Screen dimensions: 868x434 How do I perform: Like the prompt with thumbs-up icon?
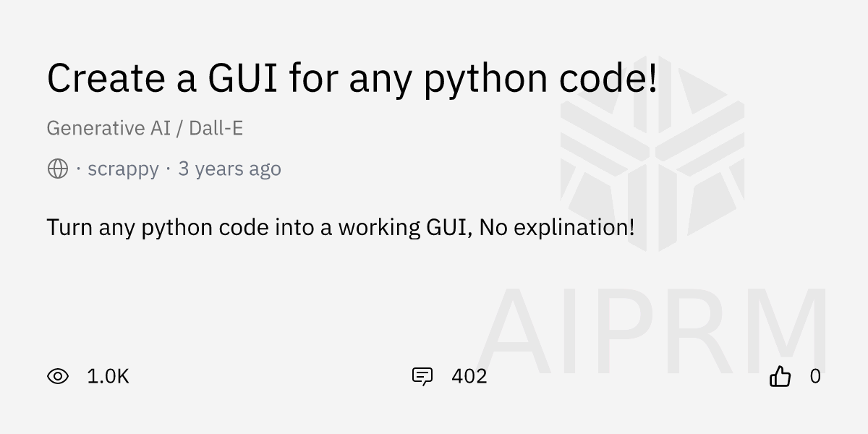(x=780, y=376)
